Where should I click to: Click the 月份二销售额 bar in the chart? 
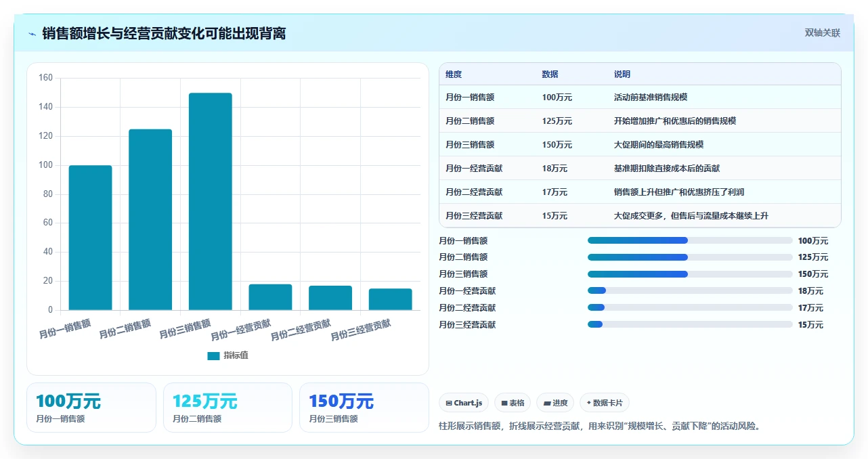click(x=150, y=219)
